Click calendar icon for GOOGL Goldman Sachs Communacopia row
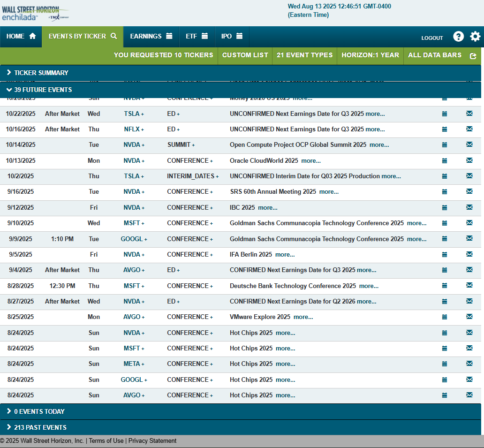Viewport: 484px width, 448px height. 445,239
